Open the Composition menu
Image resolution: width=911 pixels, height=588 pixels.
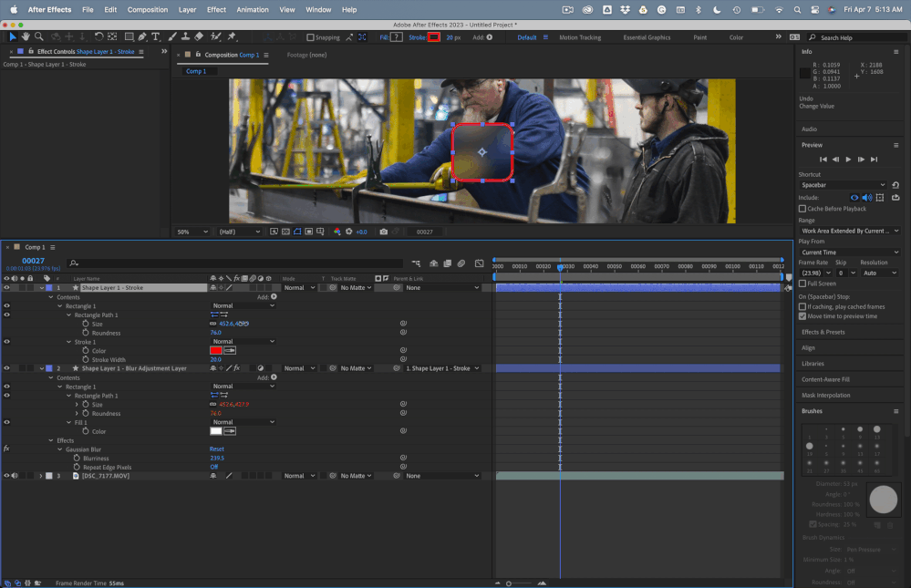148,9
